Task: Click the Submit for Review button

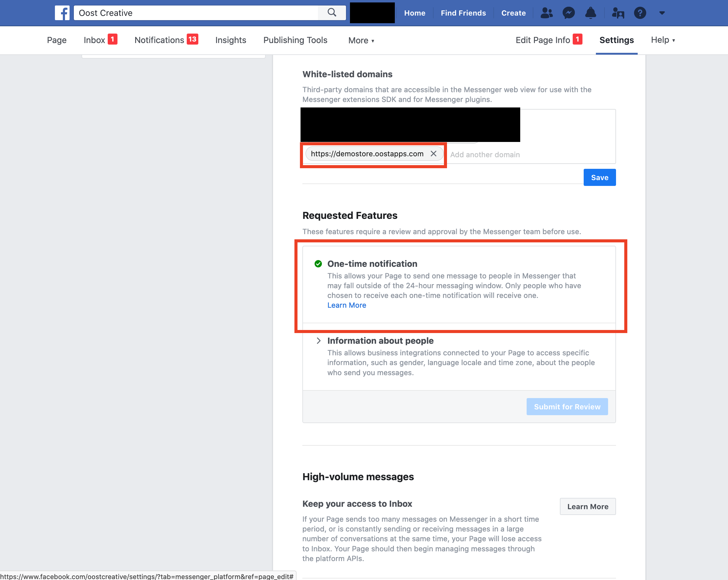Action: [567, 406]
